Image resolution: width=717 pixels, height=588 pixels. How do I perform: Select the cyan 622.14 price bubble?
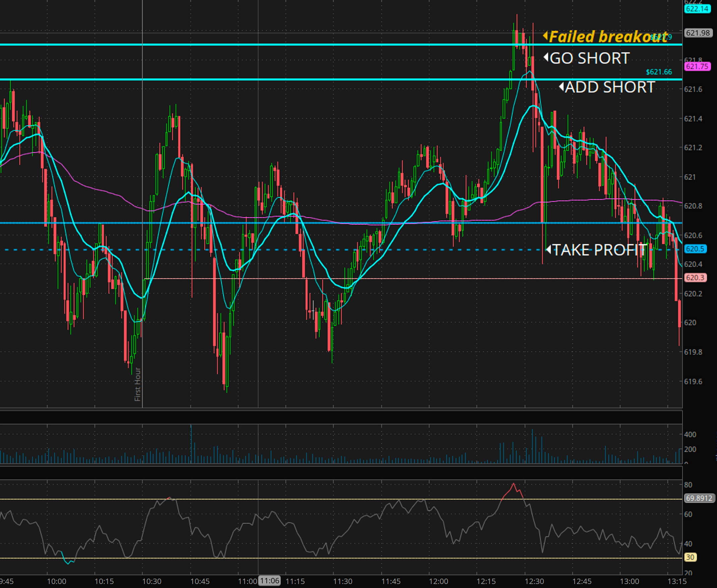[697, 9]
